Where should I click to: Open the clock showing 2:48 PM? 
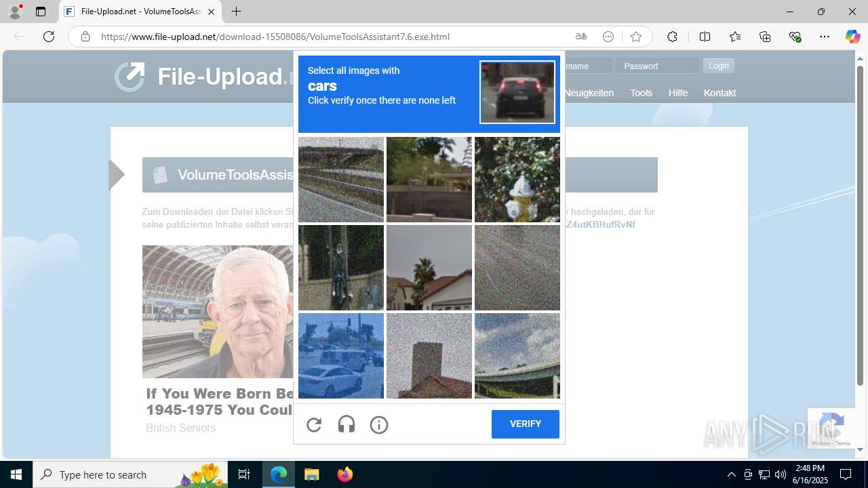pos(810,474)
